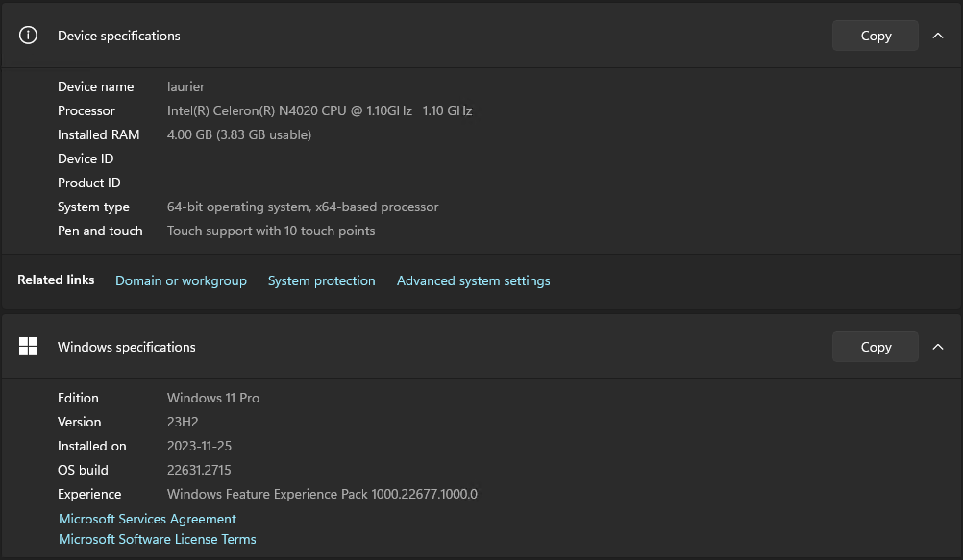Open Advanced system settings
Viewport: 963px width, 560px height.
click(x=474, y=280)
